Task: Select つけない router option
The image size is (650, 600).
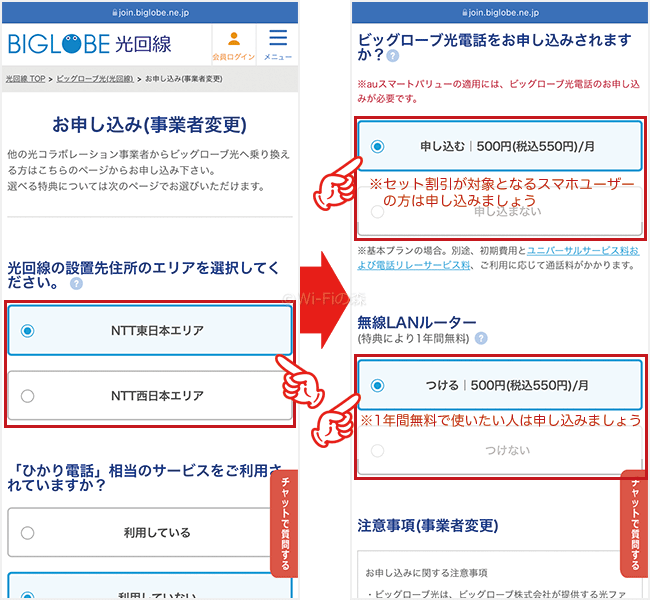Action: (x=500, y=450)
